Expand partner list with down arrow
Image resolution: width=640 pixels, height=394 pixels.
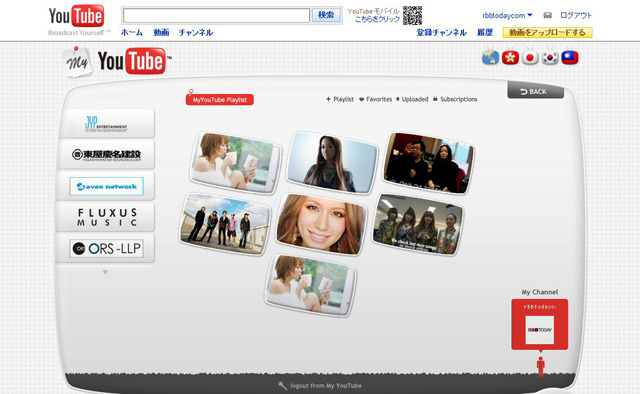(105, 272)
